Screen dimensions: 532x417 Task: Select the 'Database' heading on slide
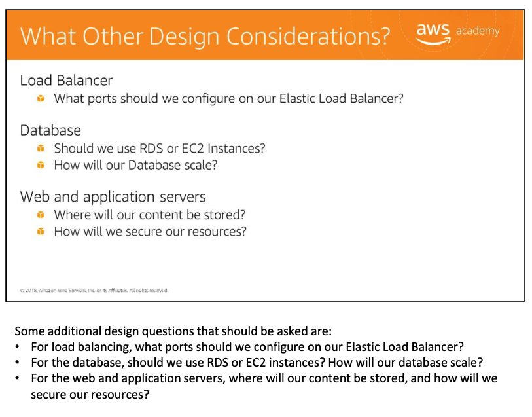click(50, 130)
